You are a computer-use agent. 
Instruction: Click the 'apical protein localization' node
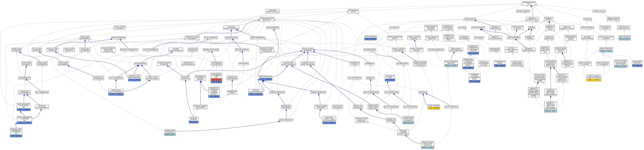tap(637, 64)
